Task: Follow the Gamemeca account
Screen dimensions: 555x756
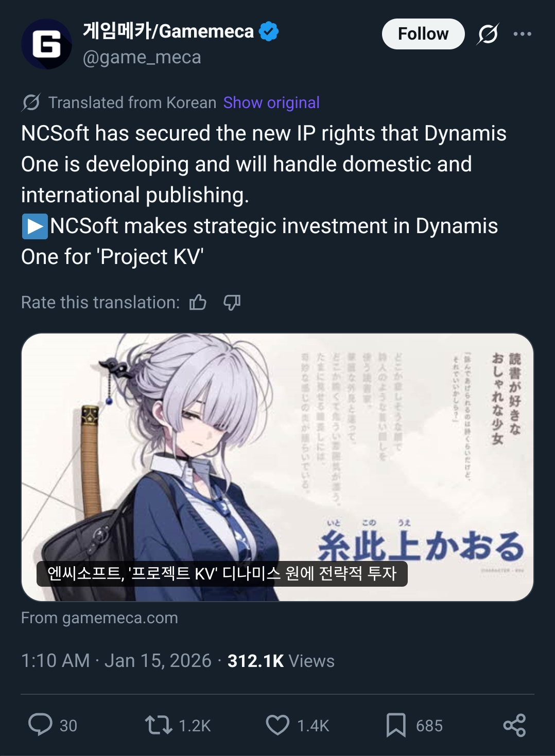Action: (x=423, y=34)
